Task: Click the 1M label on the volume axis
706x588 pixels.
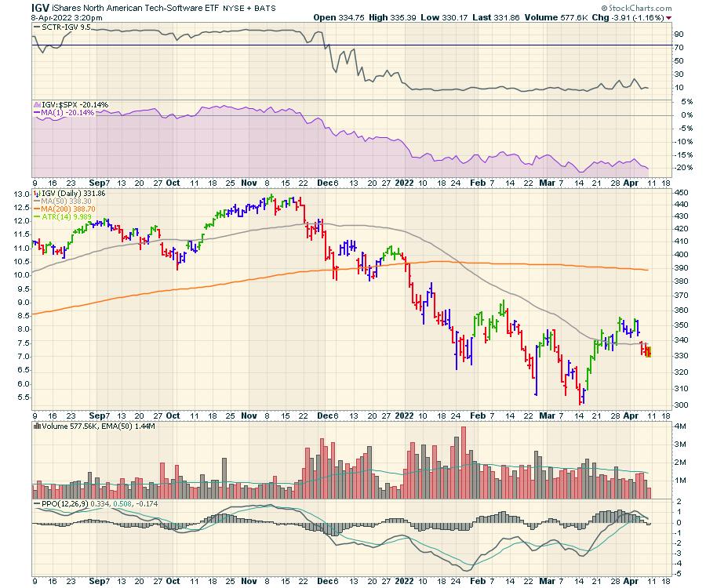Action: (680, 481)
